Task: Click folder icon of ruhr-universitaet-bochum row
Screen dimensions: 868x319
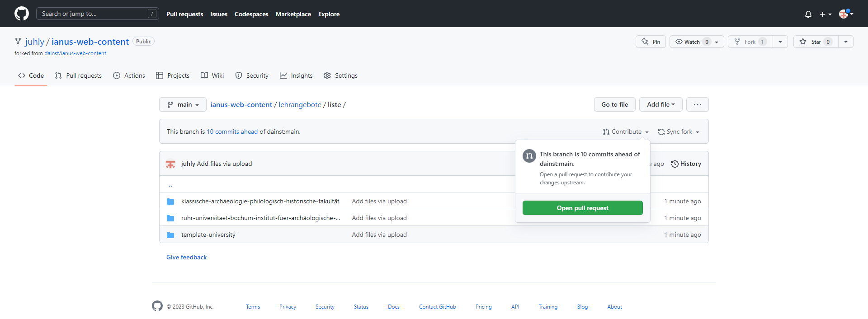Action: pos(170,218)
